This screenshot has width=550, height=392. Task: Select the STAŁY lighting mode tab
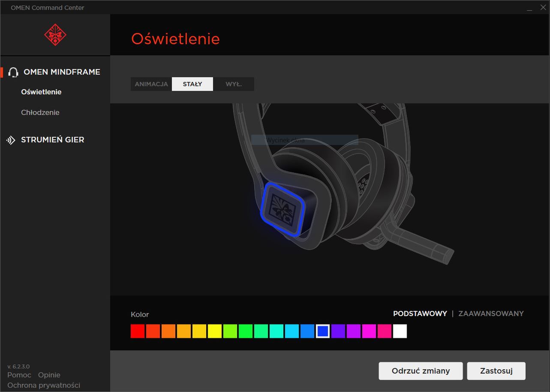192,84
